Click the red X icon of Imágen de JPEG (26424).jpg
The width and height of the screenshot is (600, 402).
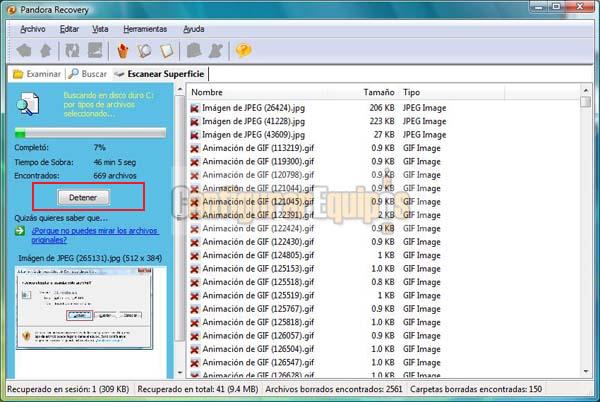(195, 109)
